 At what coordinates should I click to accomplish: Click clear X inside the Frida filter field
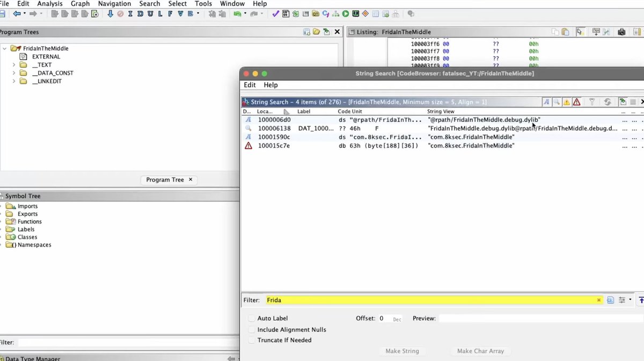[599, 300]
